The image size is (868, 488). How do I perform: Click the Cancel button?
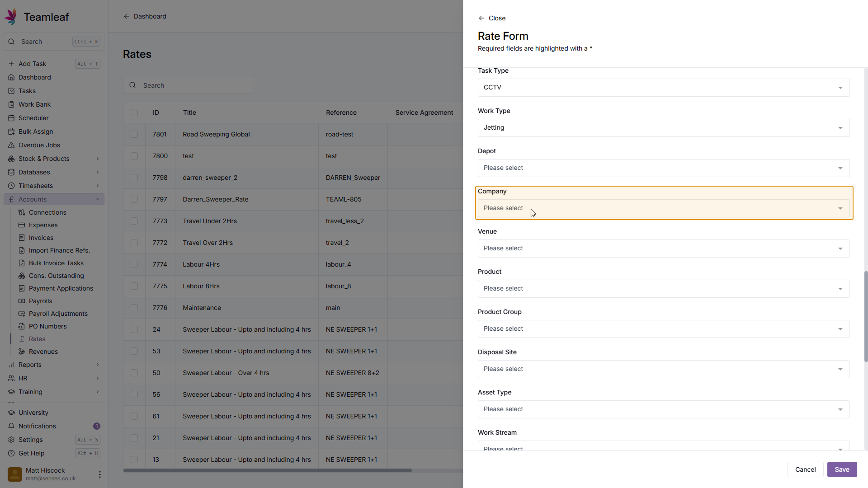(805, 469)
